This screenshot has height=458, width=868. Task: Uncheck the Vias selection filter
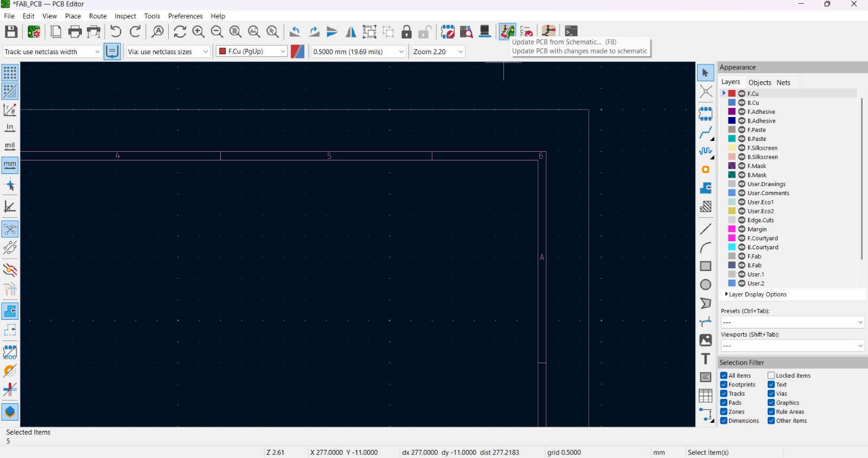click(771, 394)
